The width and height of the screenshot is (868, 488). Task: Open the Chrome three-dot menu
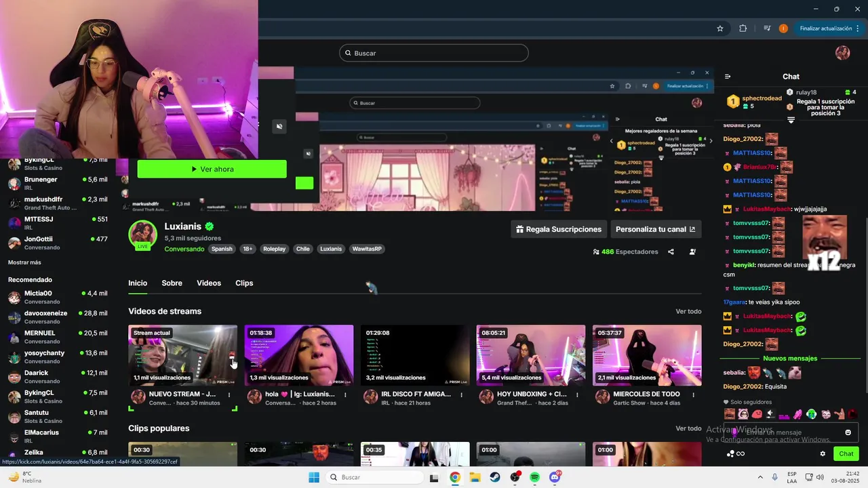tap(859, 28)
